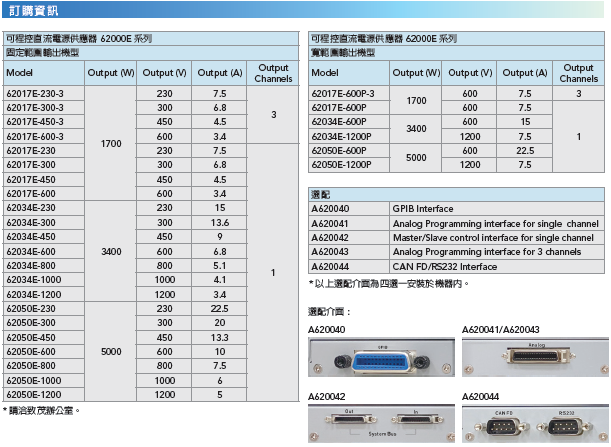Click model 62034E-450 cell

coord(44,237)
